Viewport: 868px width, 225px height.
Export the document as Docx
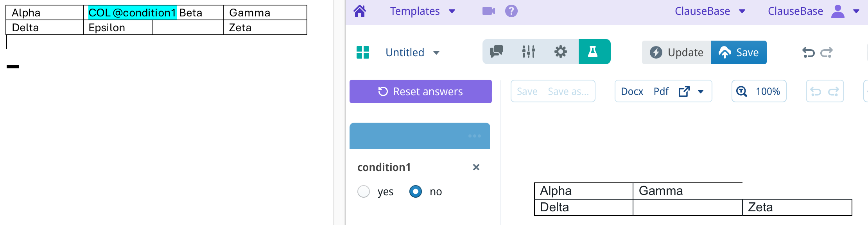coord(632,91)
